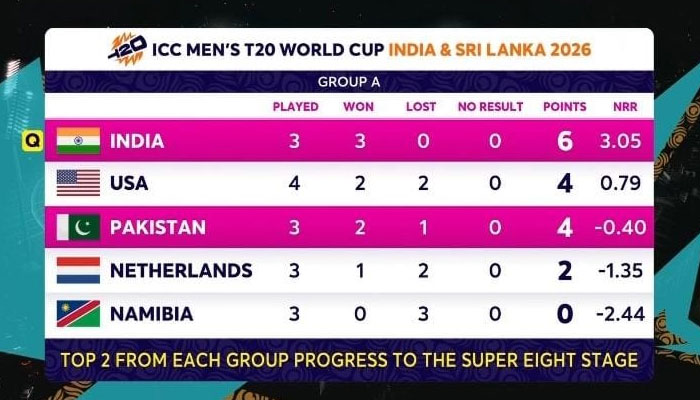Select the PLAYED column header
The image size is (700, 400).
click(295, 107)
